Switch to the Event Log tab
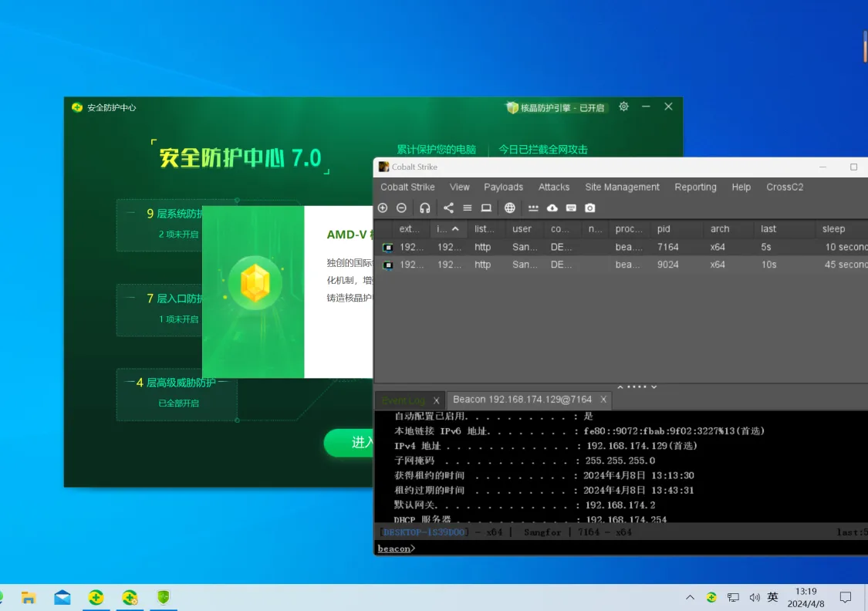This screenshot has height=611, width=868. click(x=403, y=400)
